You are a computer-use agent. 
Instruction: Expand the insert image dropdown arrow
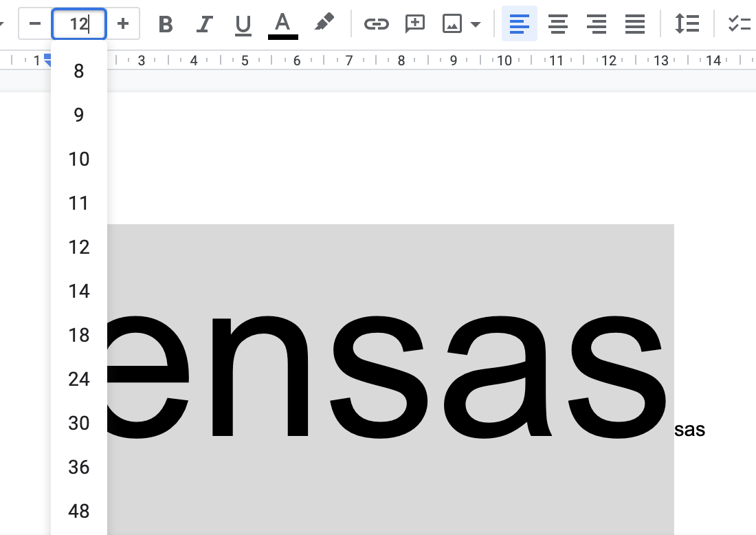pyautogui.click(x=476, y=24)
